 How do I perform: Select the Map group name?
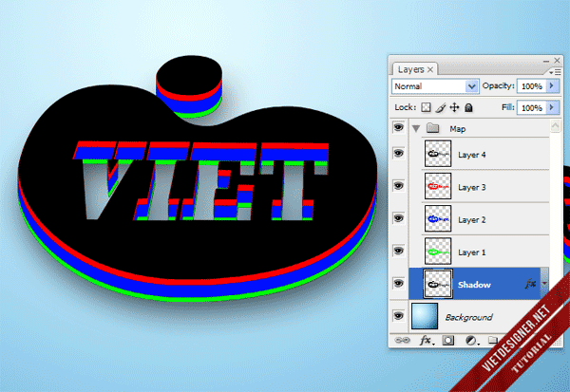pyautogui.click(x=457, y=129)
